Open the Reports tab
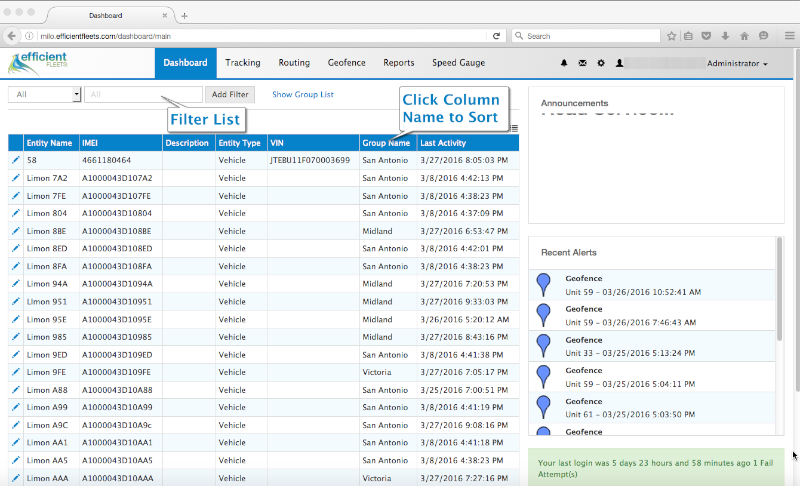The width and height of the screenshot is (800, 486). pos(398,63)
